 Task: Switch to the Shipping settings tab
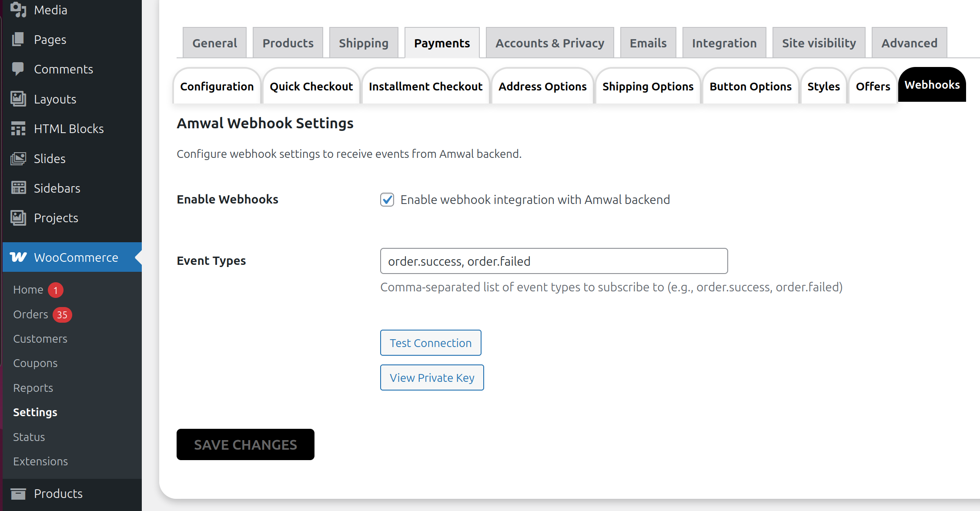click(x=364, y=43)
